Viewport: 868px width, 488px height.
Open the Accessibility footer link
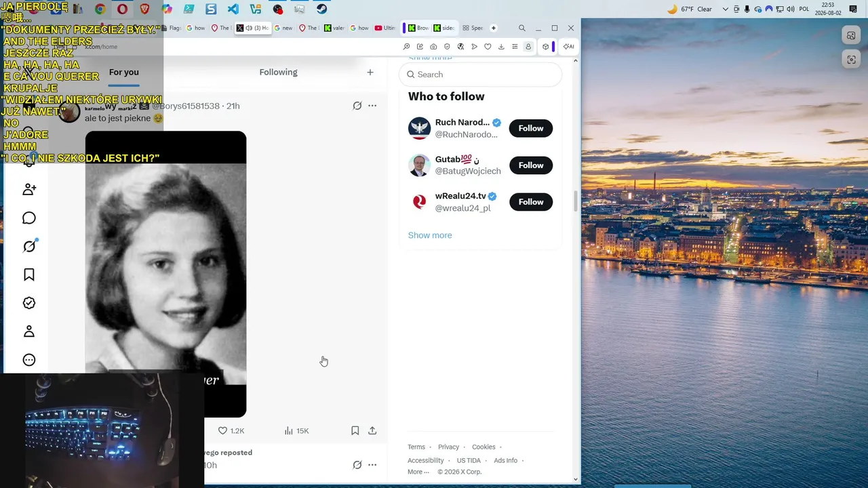tap(426, 460)
